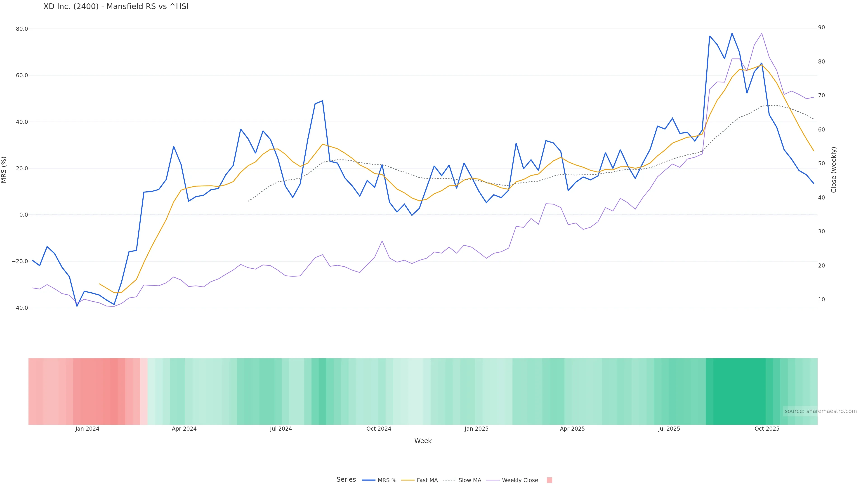Click the MRS (%) y-axis title
Image resolution: width=868 pixels, height=488 pixels.
pos(4,170)
